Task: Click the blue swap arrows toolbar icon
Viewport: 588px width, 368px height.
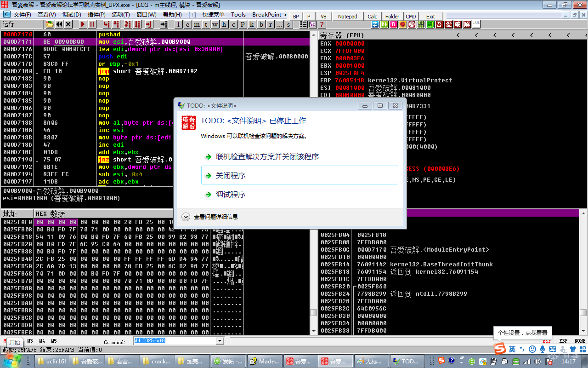Action: [x=375, y=24]
